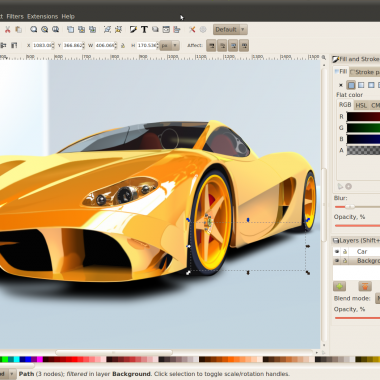Click the X coordinate input field
The height and width of the screenshot is (380, 380).
43,46
